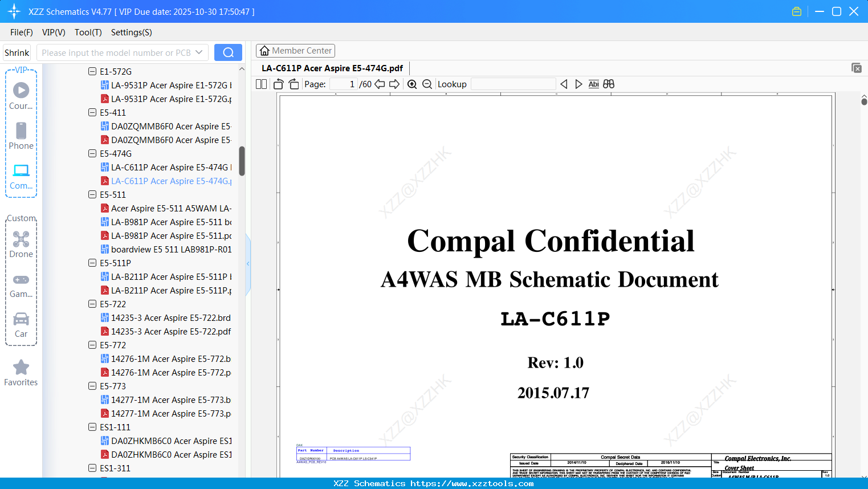Image resolution: width=868 pixels, height=489 pixels.
Task: Open the VIP(V) menu
Action: point(54,32)
